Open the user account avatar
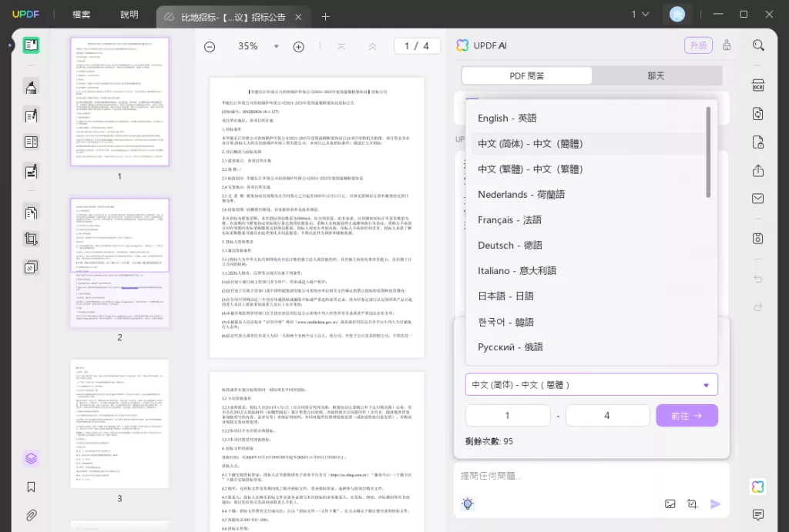This screenshot has width=789, height=532. click(x=677, y=14)
